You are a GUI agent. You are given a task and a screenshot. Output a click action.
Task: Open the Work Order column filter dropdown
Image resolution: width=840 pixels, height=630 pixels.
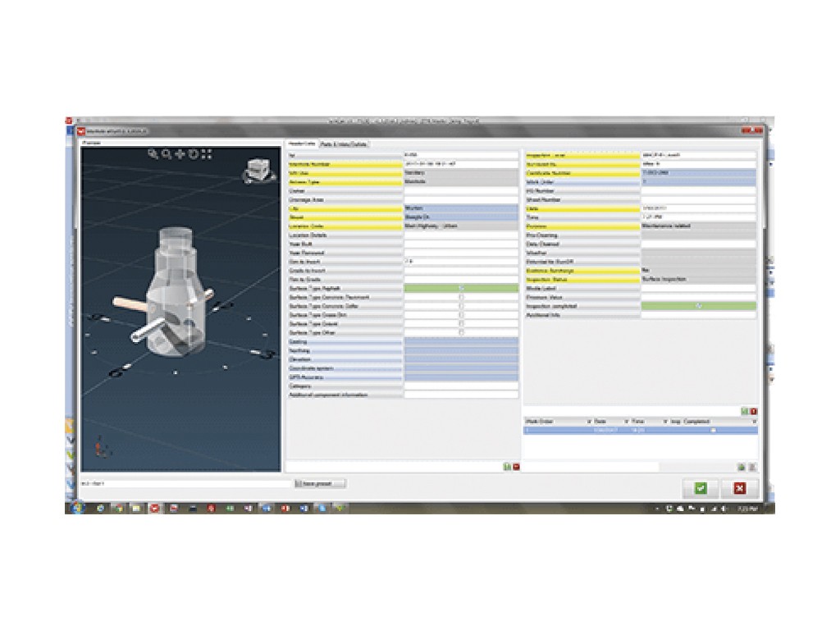tap(589, 422)
